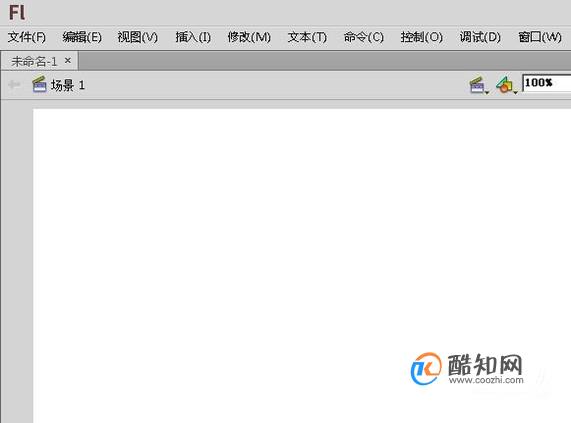Click the Scene 1 clapperboard icon
Image resolution: width=571 pixels, height=423 pixels.
(39, 84)
